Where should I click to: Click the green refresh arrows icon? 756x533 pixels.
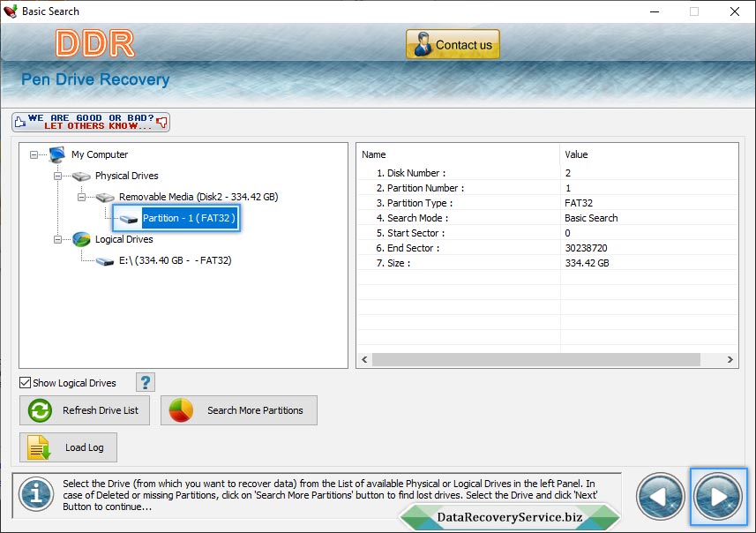click(40, 410)
